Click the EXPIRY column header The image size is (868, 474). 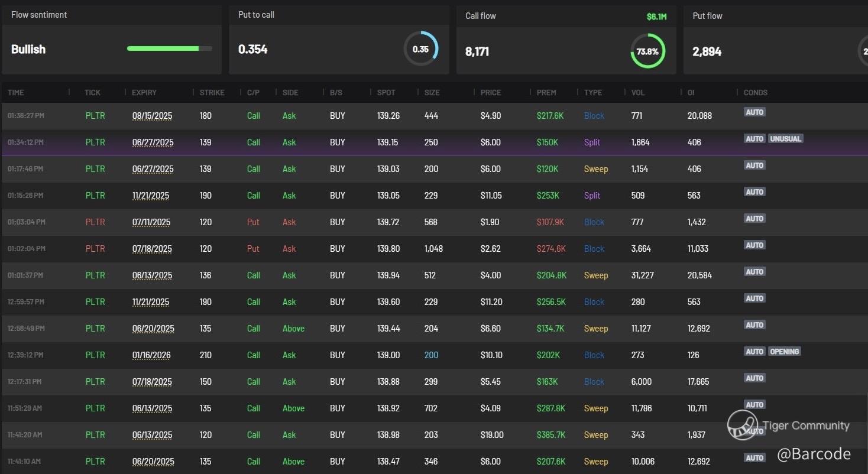[144, 93]
